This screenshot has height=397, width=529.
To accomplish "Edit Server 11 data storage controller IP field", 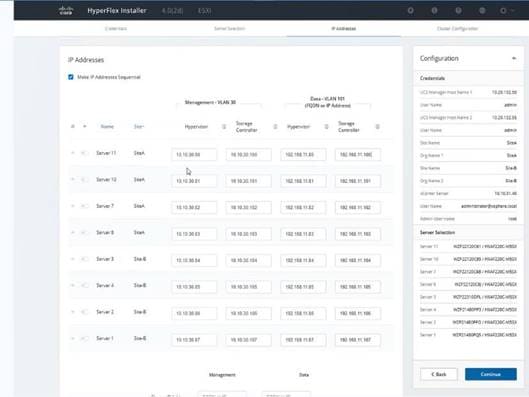I will pos(358,154).
